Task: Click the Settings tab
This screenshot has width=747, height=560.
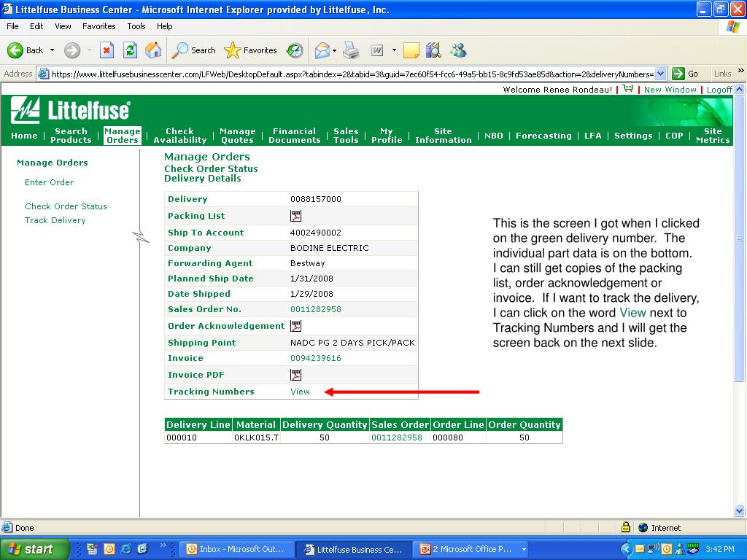Action: (x=633, y=135)
